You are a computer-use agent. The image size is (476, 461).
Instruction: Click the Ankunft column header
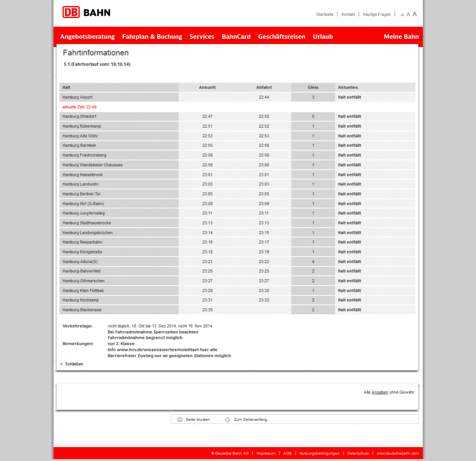[x=207, y=87]
